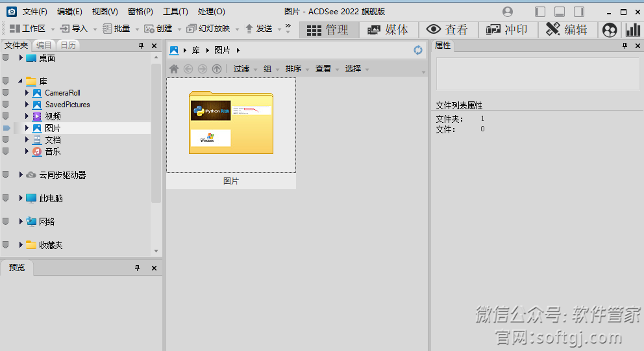Enter Edit mode (编辑) with tools icon
The width and height of the screenshot is (644, 351).
point(567,29)
